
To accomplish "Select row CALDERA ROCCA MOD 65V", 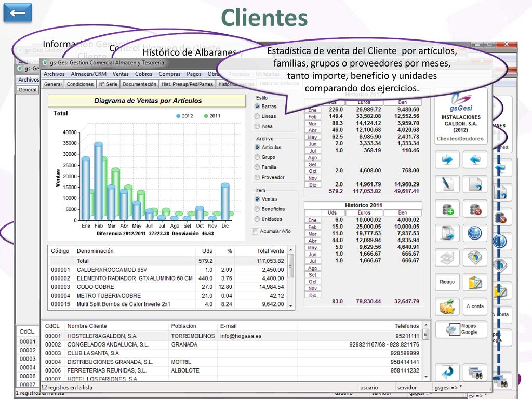I will [x=168, y=270].
